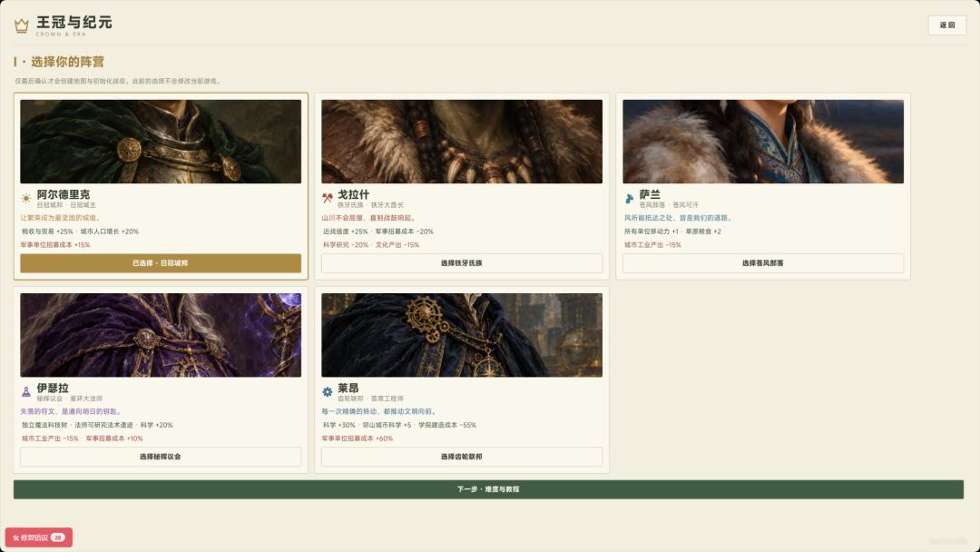Click the 已选择 · 日冠城邦 button
Screen dimensions: 980x552
coord(161,263)
